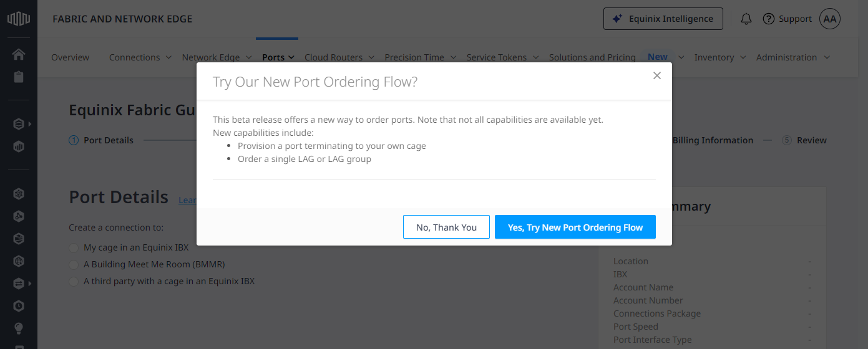Open the clipboard orders icon in sidebar
Viewport: 868px width, 349px height.
tap(19, 77)
